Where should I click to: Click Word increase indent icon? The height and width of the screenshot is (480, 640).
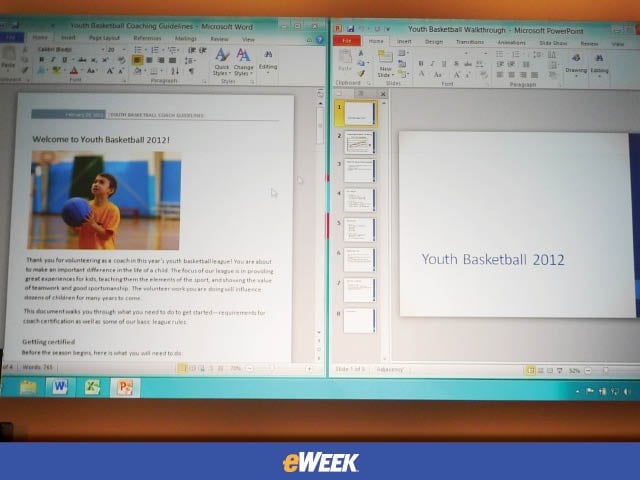coord(202,50)
